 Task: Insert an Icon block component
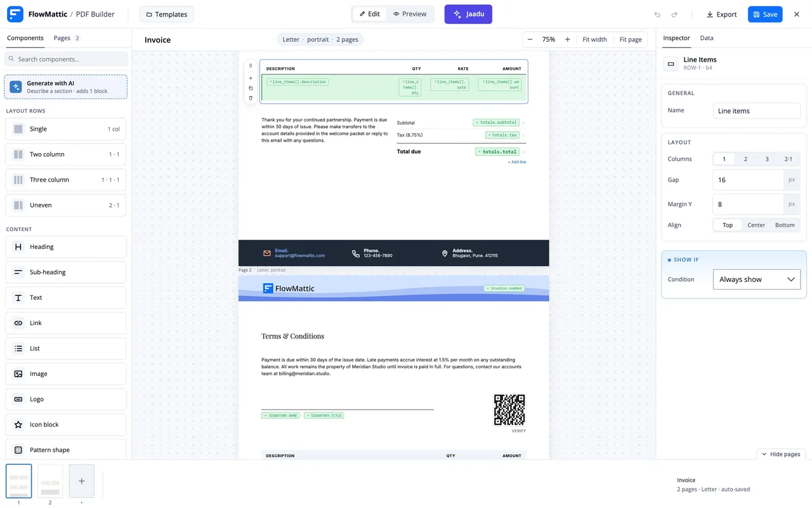[65, 425]
